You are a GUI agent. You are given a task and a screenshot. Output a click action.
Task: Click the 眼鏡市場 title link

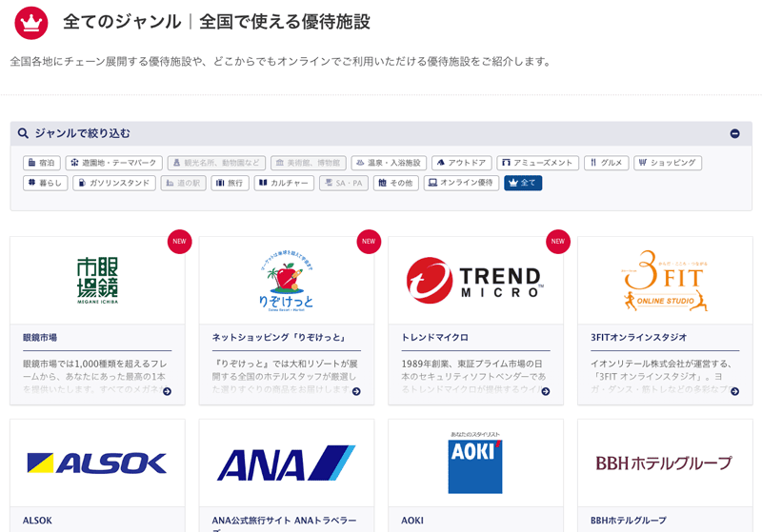[x=40, y=337]
